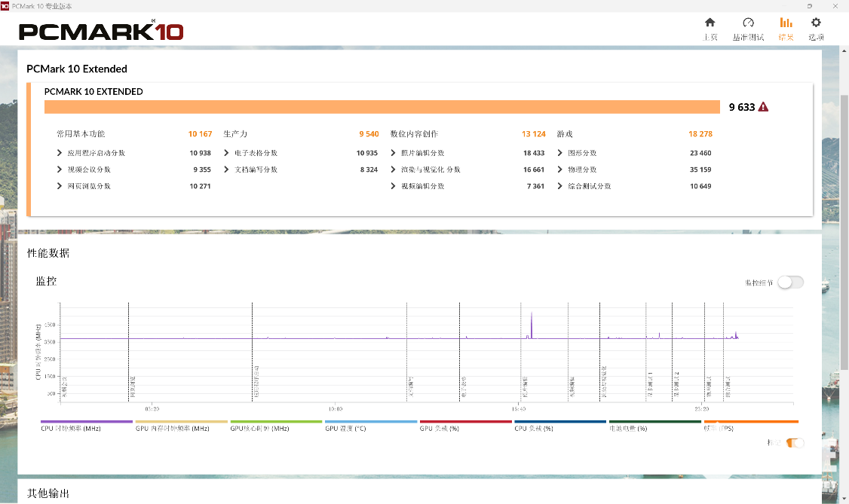Click the PCMark 10 logo

coord(101,32)
